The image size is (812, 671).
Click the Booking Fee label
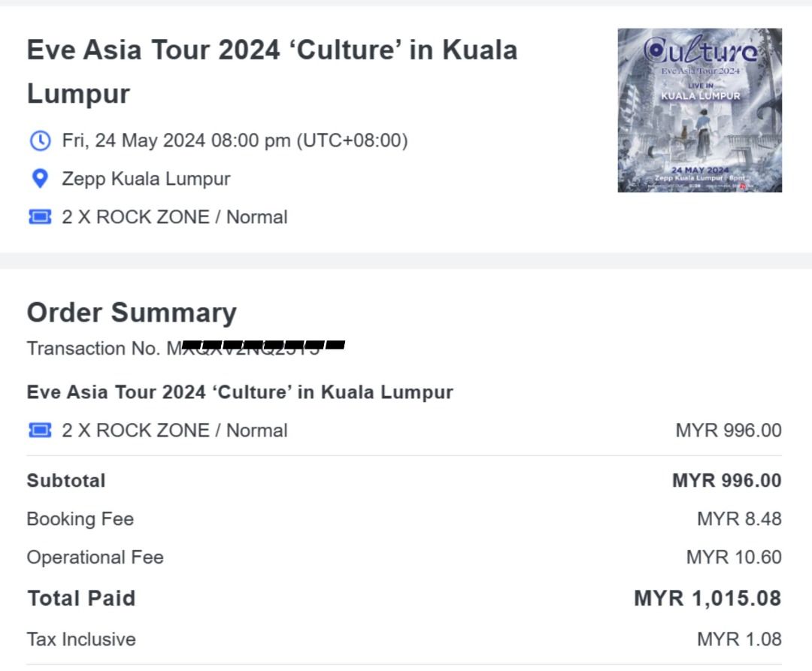80,519
